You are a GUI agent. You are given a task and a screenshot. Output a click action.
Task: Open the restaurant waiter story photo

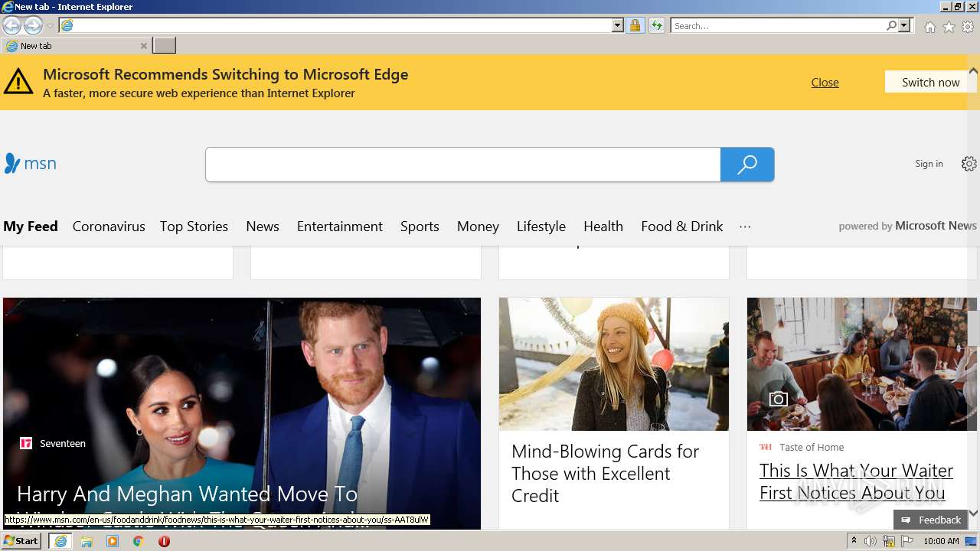coord(862,364)
